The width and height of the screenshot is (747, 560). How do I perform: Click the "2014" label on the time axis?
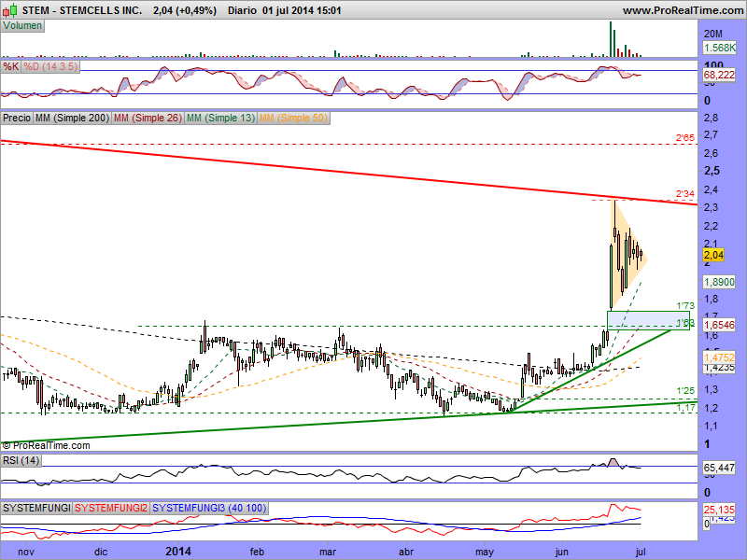click(178, 552)
